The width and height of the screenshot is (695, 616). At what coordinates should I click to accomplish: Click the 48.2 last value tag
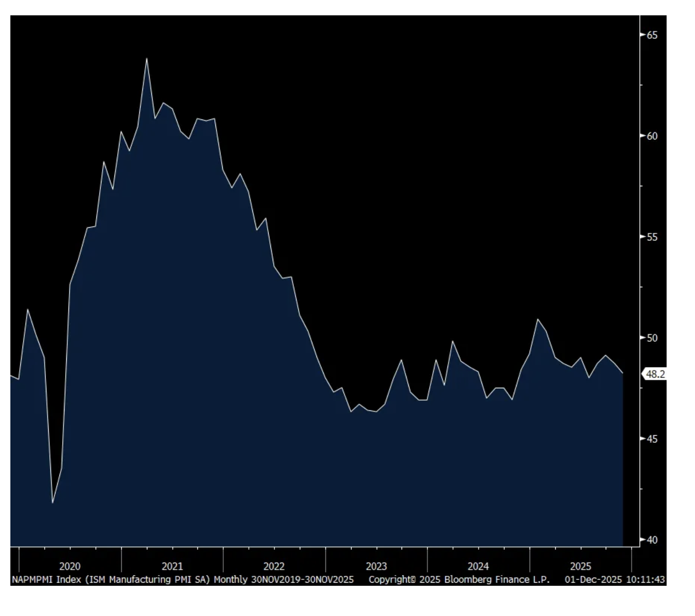tap(655, 374)
